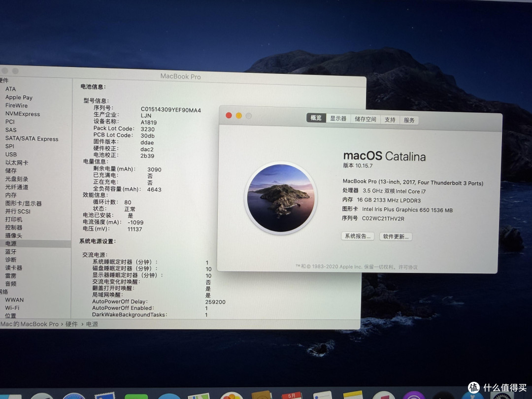Image resolution: width=532 pixels, height=399 pixels.
Task: Click the 电池信息 heading
Action: click(x=93, y=87)
